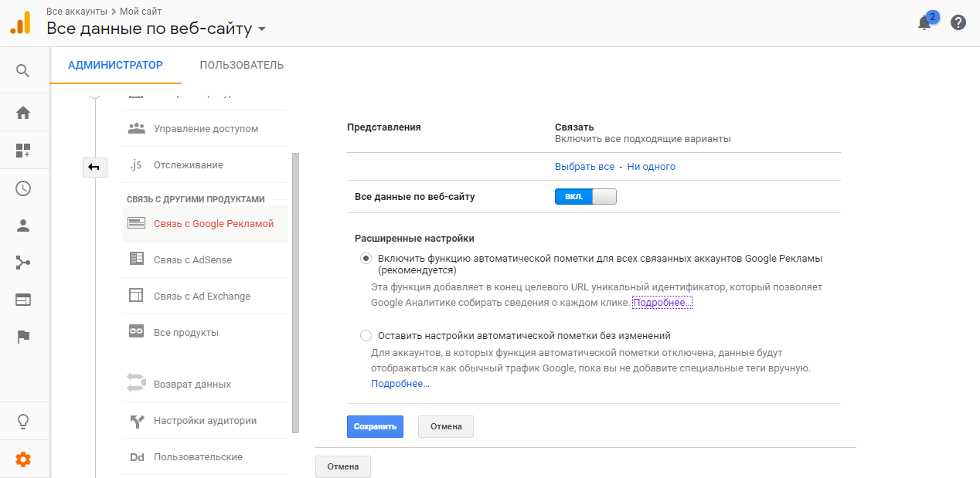Open the help question mark icon

click(958, 22)
